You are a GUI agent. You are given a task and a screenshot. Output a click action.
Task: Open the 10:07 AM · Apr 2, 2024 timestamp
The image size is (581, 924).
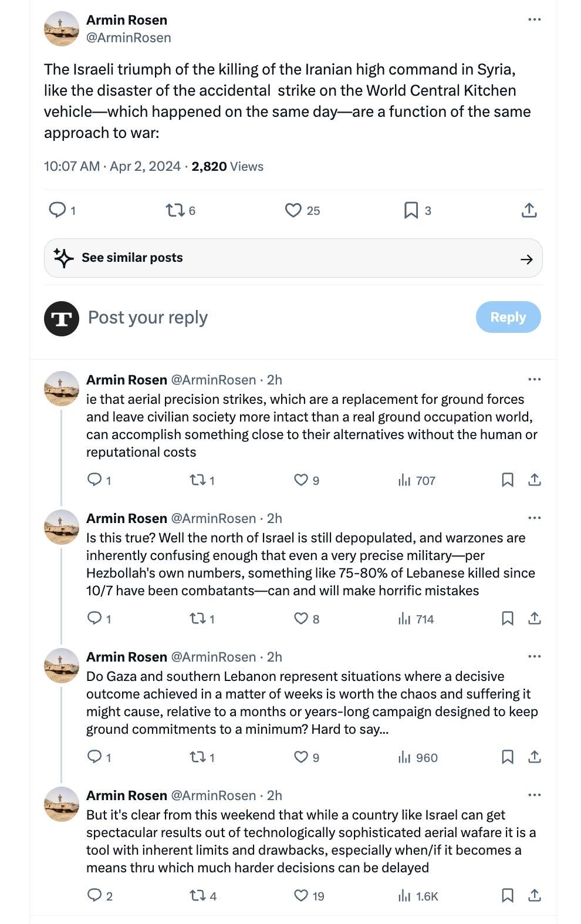112,167
